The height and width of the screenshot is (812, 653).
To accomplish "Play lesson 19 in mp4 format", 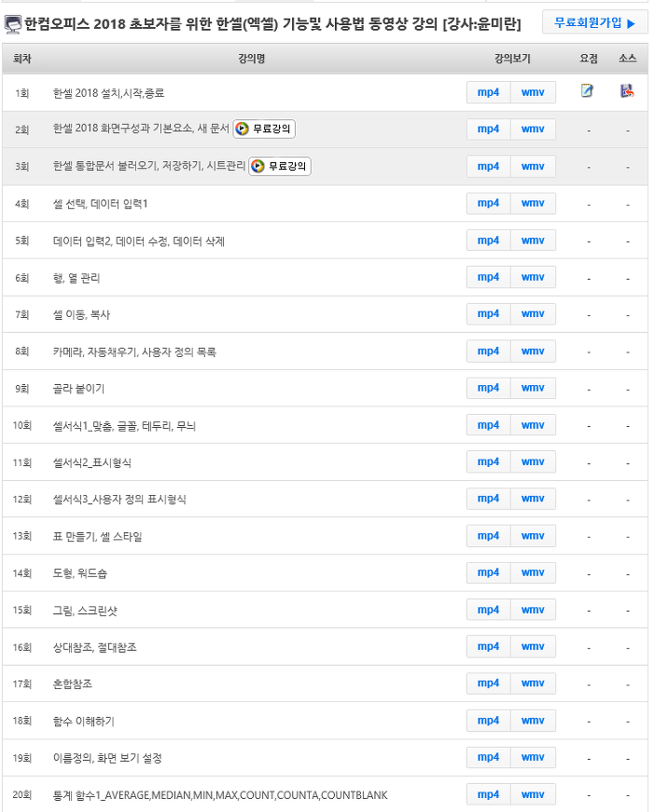I will tap(488, 758).
